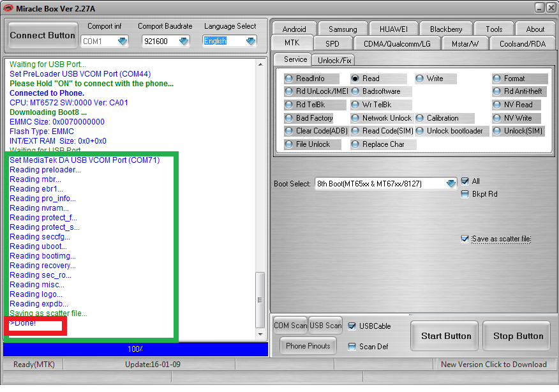559x392 pixels.
Task: Click the COM Scan button
Action: (290, 326)
